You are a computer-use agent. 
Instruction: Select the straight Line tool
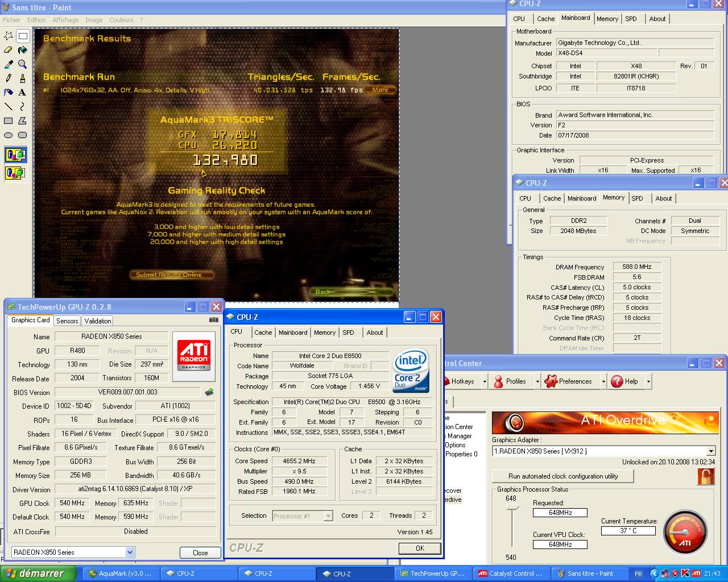[x=9, y=106]
